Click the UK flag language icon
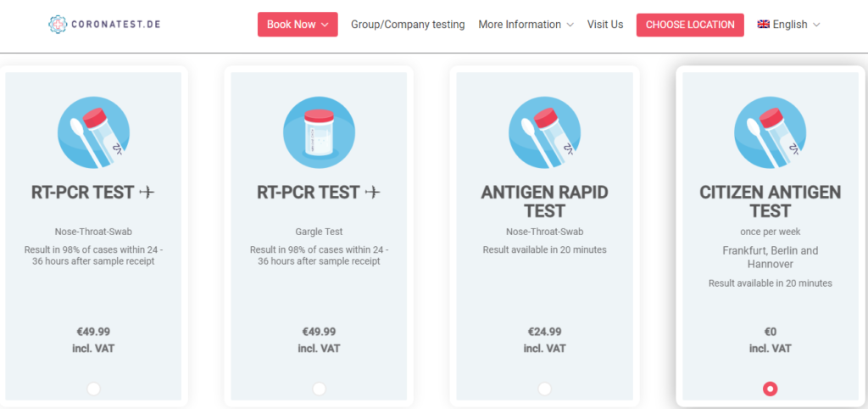The image size is (868, 409). pyautogui.click(x=764, y=25)
